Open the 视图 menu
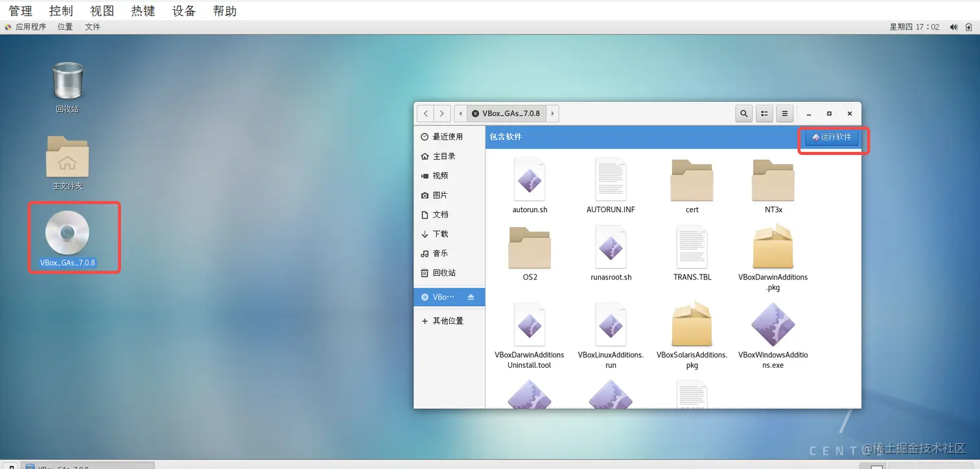 (102, 11)
